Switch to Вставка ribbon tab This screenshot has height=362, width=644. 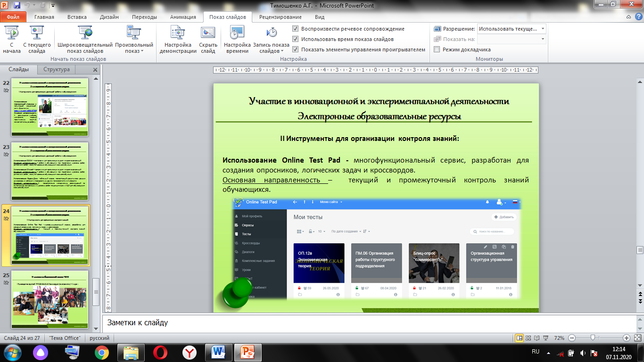click(x=77, y=17)
